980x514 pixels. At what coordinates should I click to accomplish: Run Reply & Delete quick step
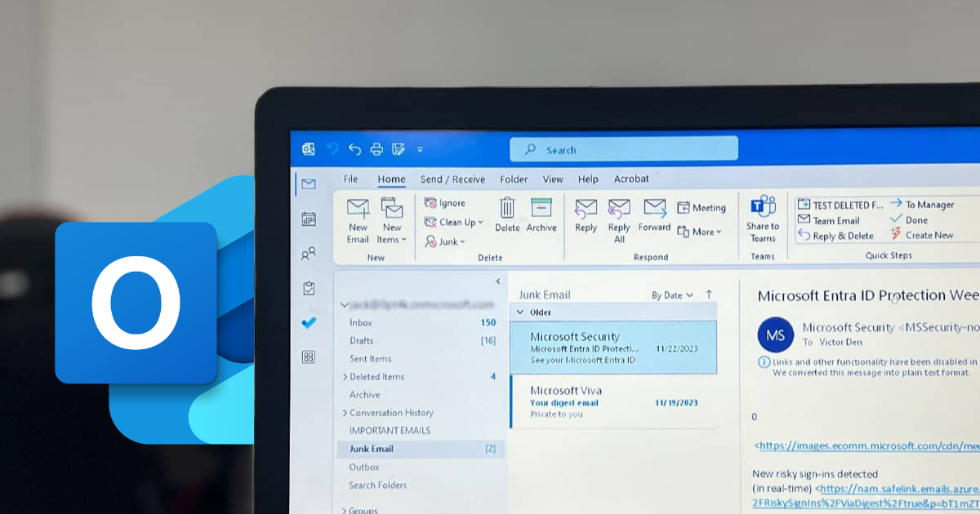[x=835, y=236]
